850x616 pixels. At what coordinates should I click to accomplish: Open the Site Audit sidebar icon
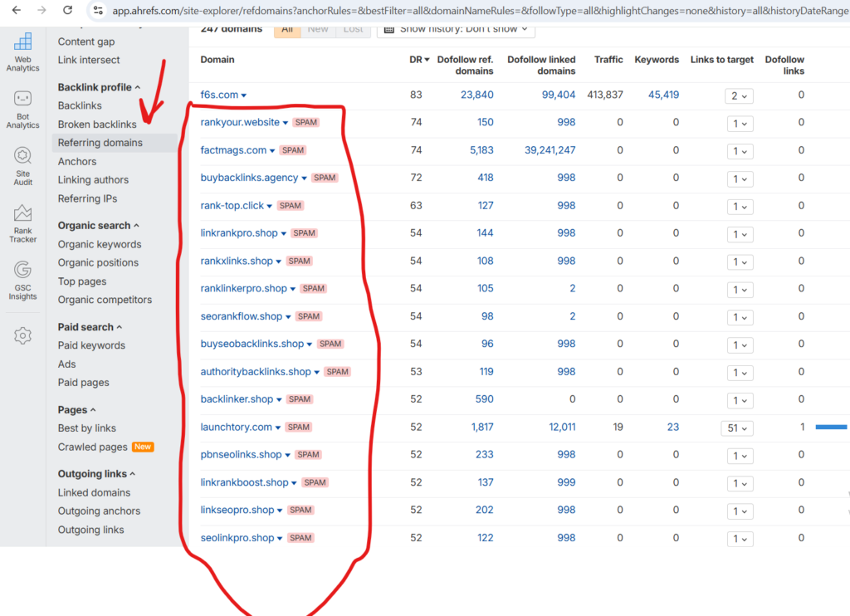click(22, 167)
